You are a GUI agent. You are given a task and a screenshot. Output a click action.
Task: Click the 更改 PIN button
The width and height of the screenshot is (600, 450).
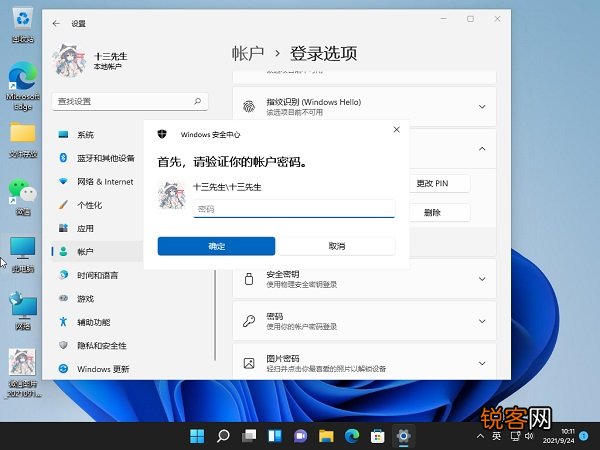point(439,183)
